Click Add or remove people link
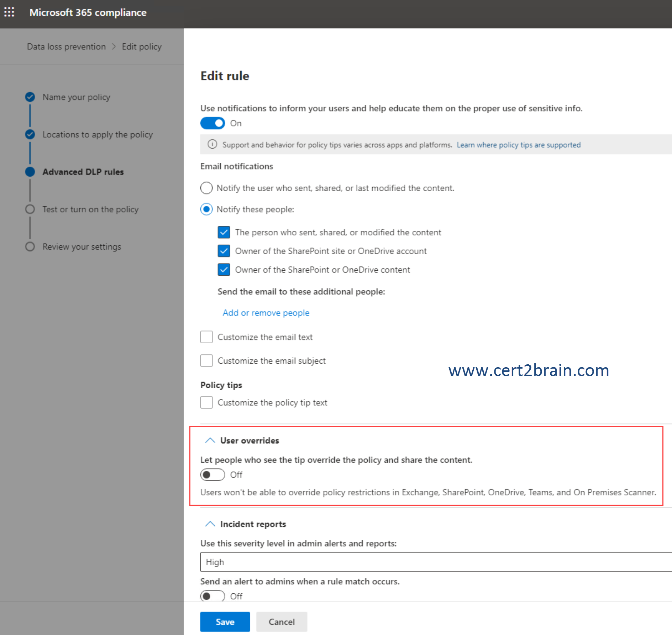The image size is (672, 635). [266, 313]
